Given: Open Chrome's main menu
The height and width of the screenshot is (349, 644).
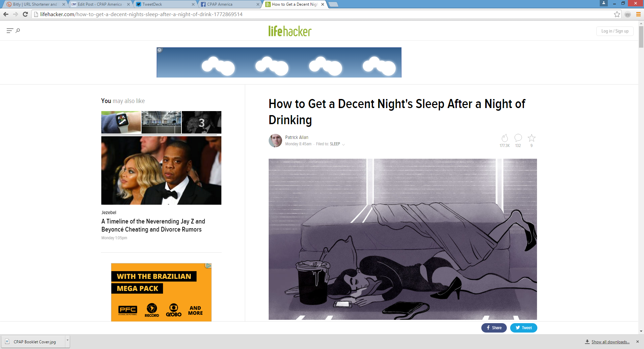Looking at the screenshot, I should pos(638,14).
